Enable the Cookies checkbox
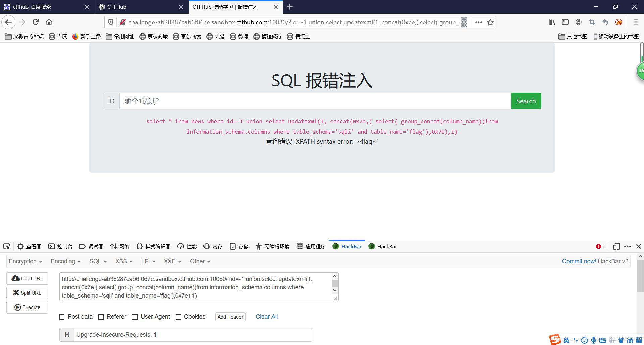The height and width of the screenshot is (345, 644). 178,317
